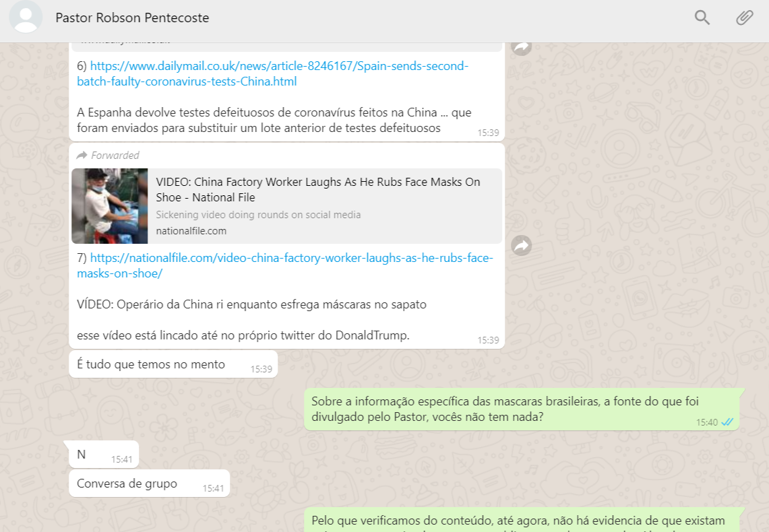Click the "A Espanha devolve testes defeituosos" text
The height and width of the screenshot is (532, 769).
tap(274, 120)
